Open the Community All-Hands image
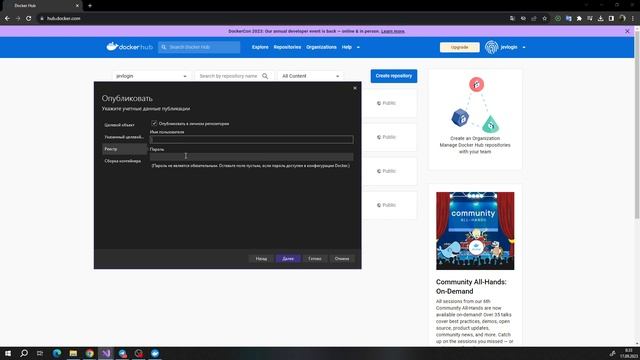This screenshot has height=360, width=640. point(475,231)
